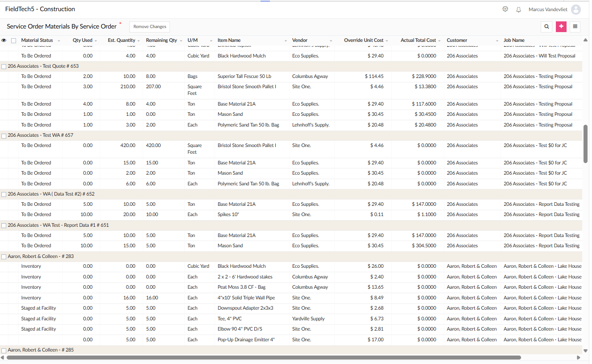Click horizontal scrollbar right arrow
Screen dimensions: 592x364
[x=579, y=357]
